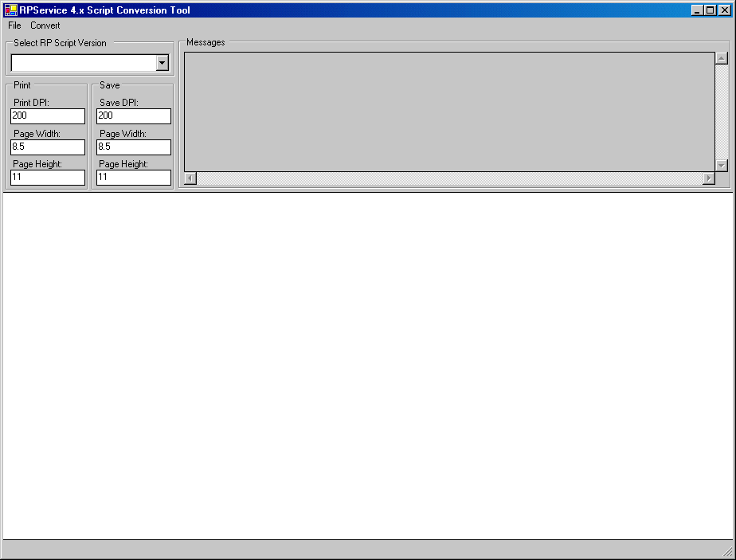This screenshot has height=560, width=736.
Task: Click the resize grip in status bar
Action: pos(727,551)
